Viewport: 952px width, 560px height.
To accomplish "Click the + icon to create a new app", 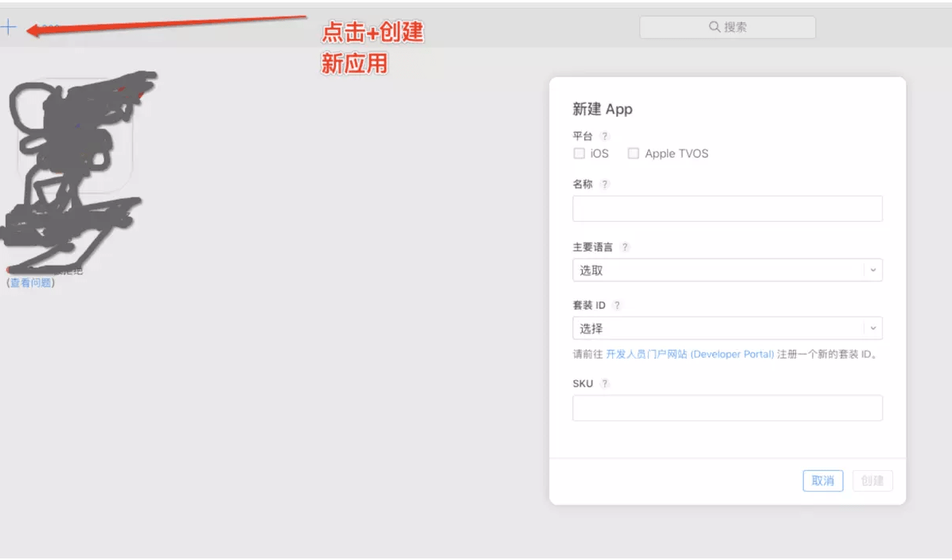I will coord(9,26).
